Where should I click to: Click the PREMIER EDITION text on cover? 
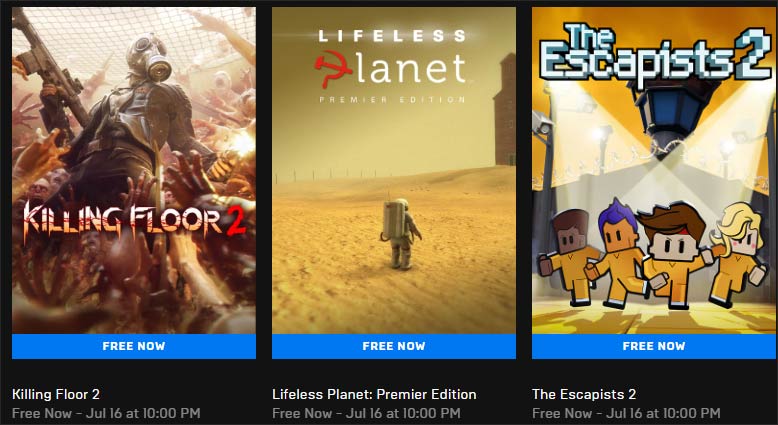[x=392, y=100]
